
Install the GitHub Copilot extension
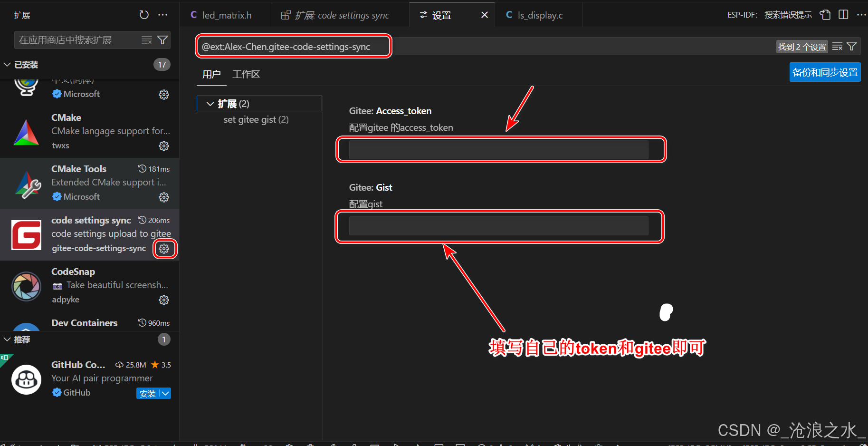tap(148, 393)
